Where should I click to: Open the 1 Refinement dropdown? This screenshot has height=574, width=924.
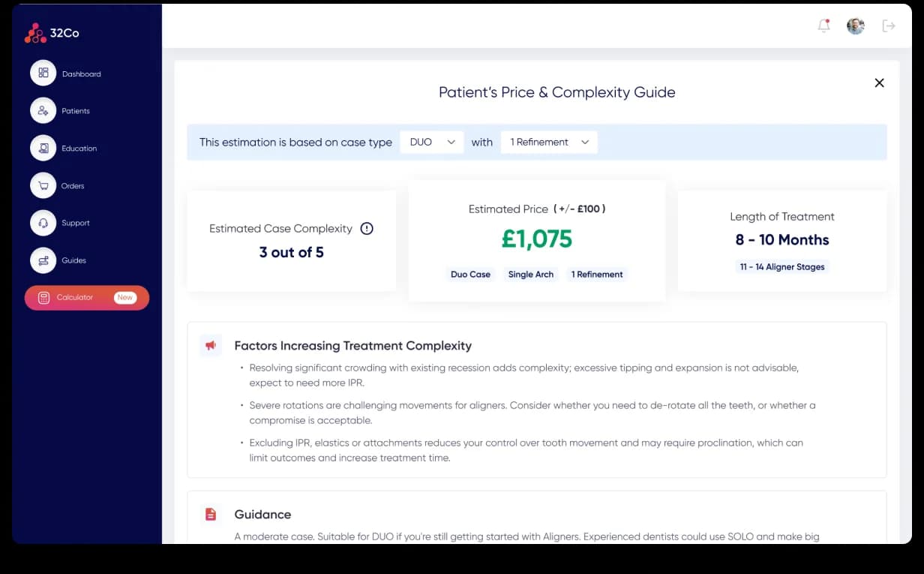[x=549, y=142]
